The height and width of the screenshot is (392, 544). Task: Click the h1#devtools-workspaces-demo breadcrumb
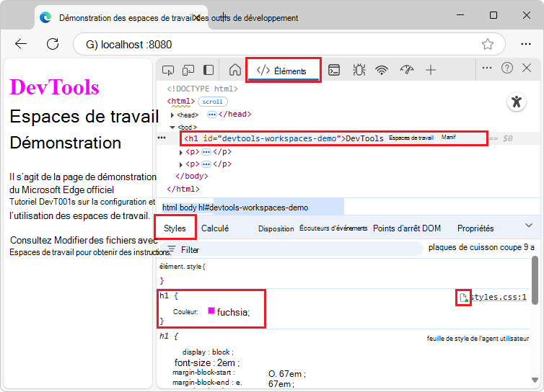(253, 208)
